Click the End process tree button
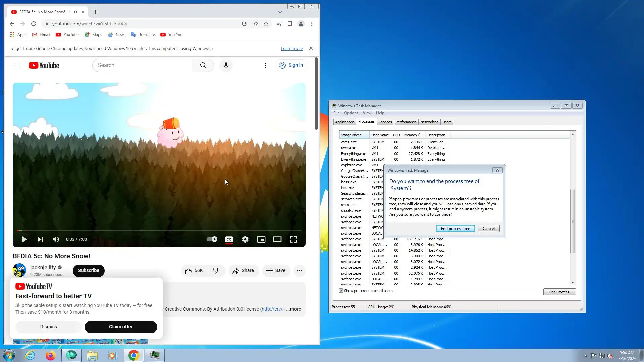Image resolution: width=644 pixels, height=362 pixels. (455, 229)
